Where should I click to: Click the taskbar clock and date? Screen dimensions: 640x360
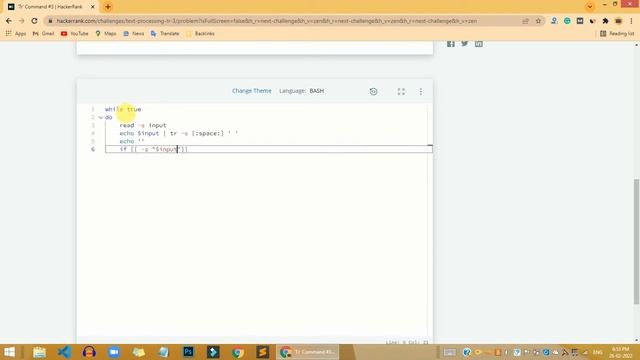[x=621, y=352]
